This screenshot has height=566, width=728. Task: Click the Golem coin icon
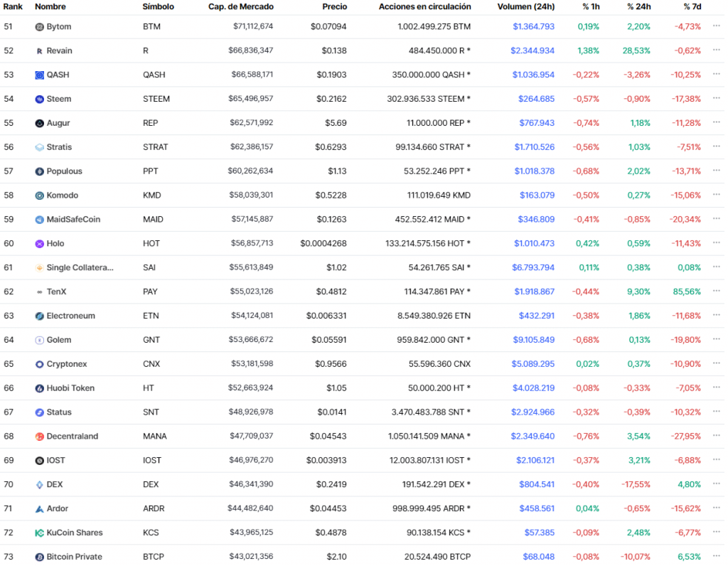coord(40,341)
